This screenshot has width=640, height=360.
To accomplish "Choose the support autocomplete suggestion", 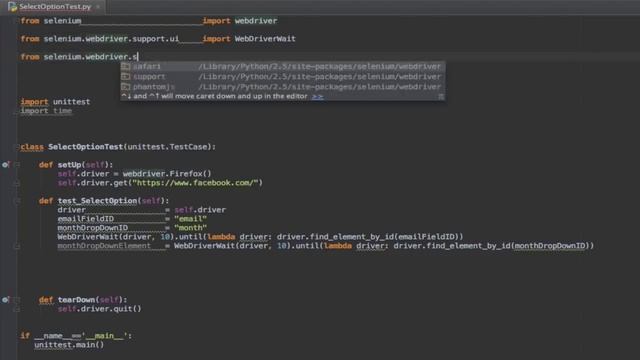I will tap(282, 76).
